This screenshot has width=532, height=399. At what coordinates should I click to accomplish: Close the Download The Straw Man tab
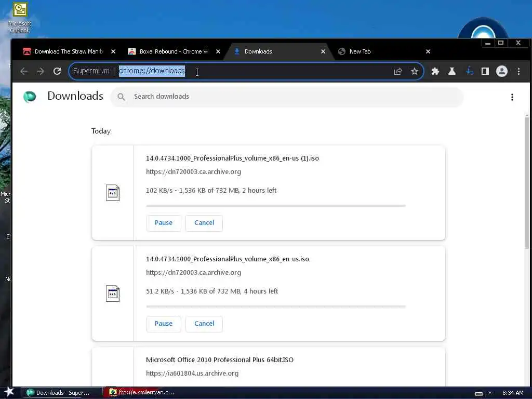pos(113,51)
